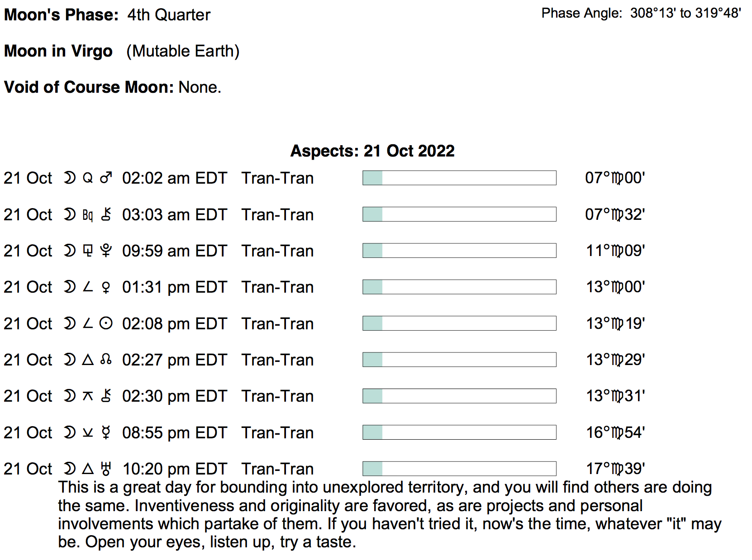Click the North Node glyph at 02:27 pm

tap(106, 360)
